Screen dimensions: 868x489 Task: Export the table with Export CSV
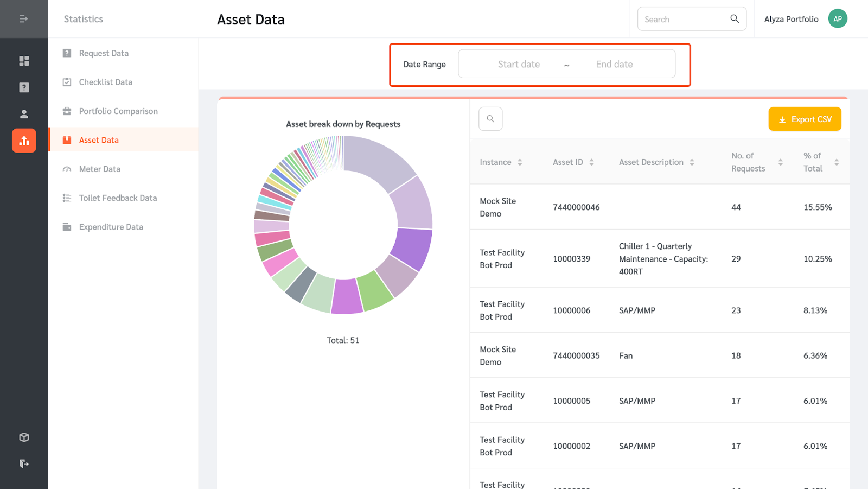(805, 119)
